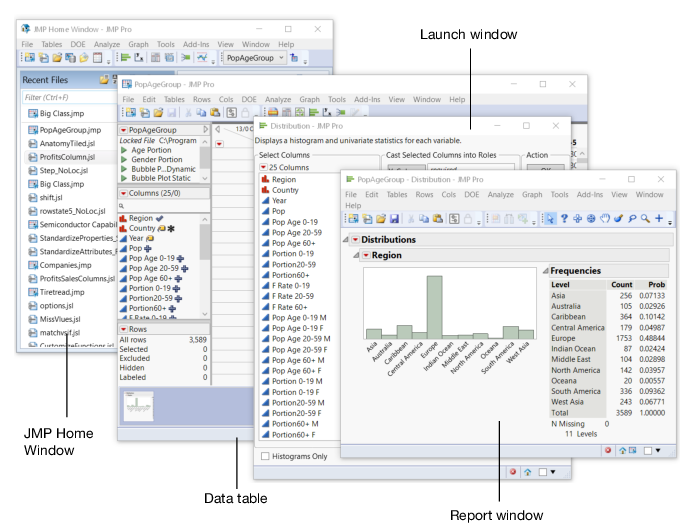Image resolution: width=682 pixels, height=531 pixels.
Task: Open Cols menu in PopAgeGroup data table window
Action: point(226,100)
